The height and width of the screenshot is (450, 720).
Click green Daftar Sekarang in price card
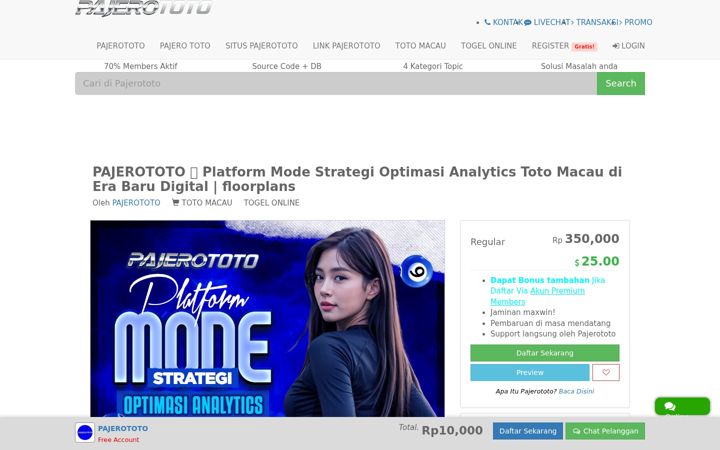click(x=545, y=353)
